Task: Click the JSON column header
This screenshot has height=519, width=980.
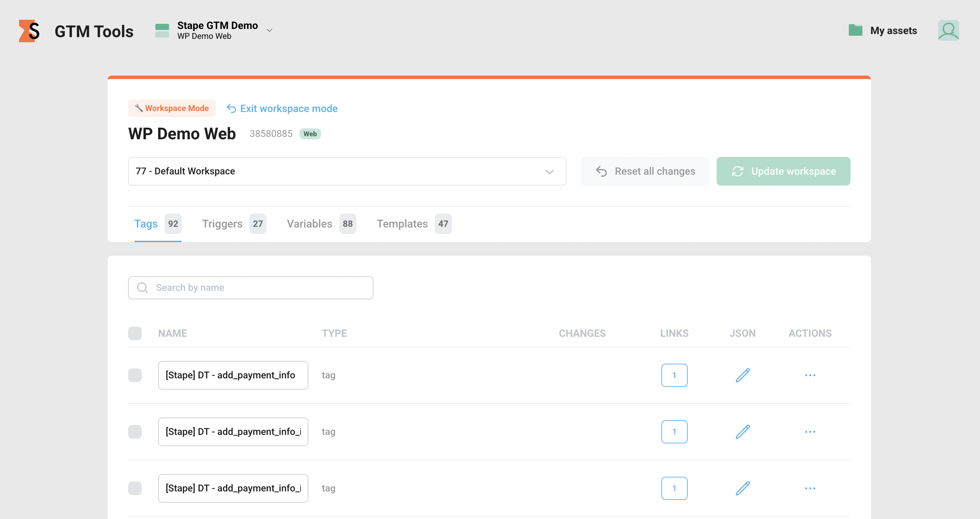Action: coord(742,333)
